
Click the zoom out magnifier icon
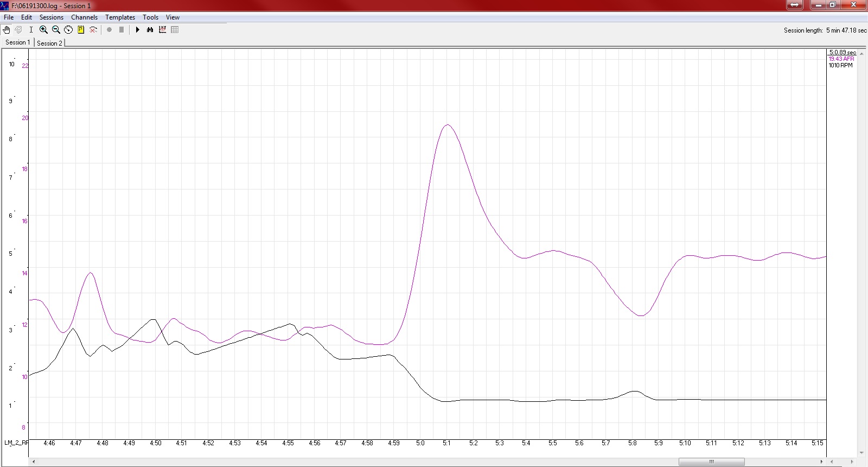pyautogui.click(x=56, y=30)
